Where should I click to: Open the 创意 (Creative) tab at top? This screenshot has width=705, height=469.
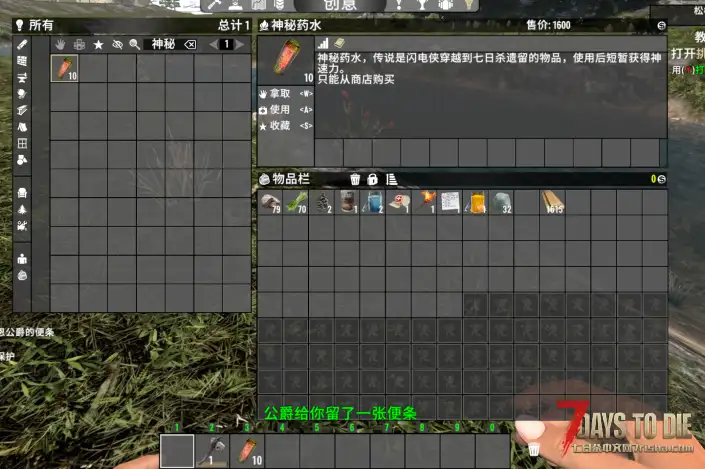pyautogui.click(x=340, y=6)
